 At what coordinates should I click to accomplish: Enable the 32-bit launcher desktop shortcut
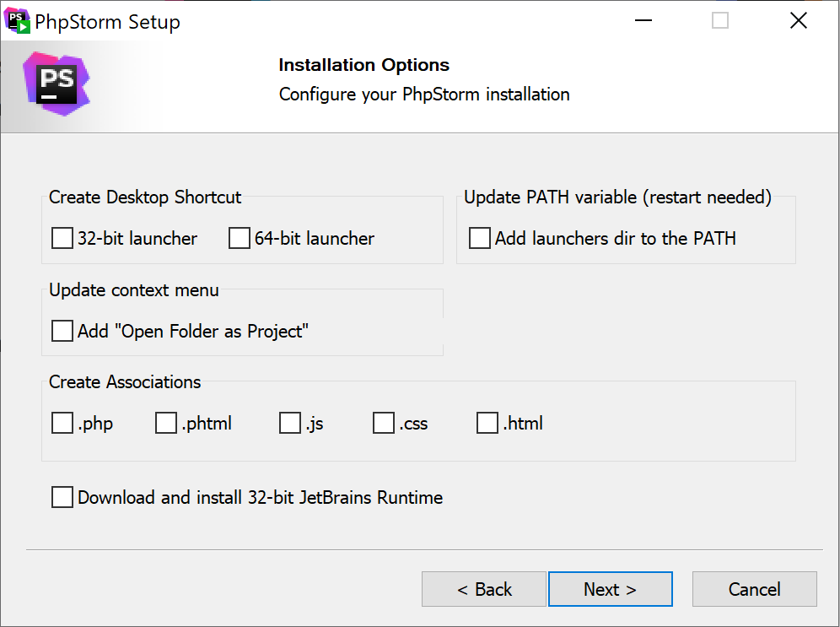tap(62, 238)
